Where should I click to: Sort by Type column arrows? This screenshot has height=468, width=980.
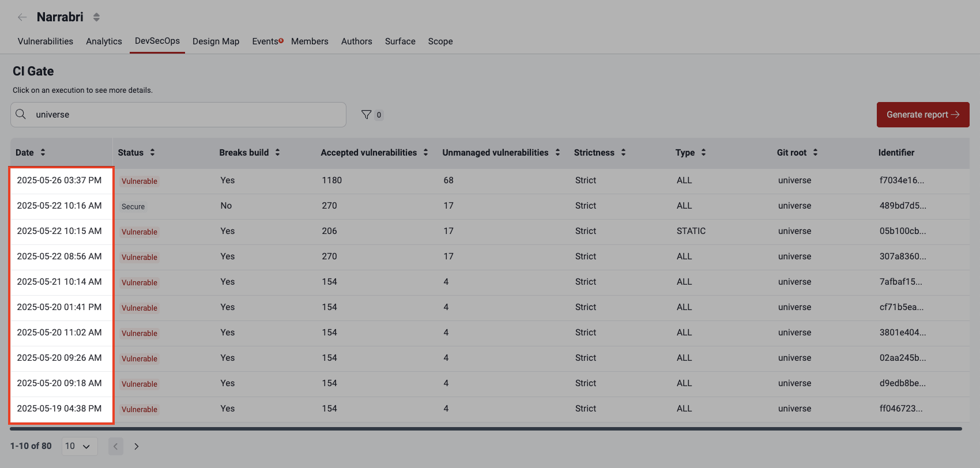click(x=703, y=152)
